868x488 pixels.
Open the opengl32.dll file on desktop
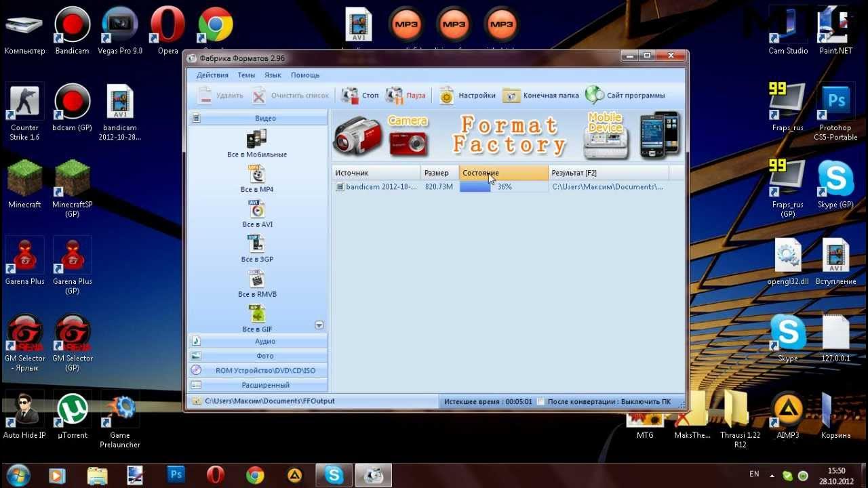[x=788, y=262]
